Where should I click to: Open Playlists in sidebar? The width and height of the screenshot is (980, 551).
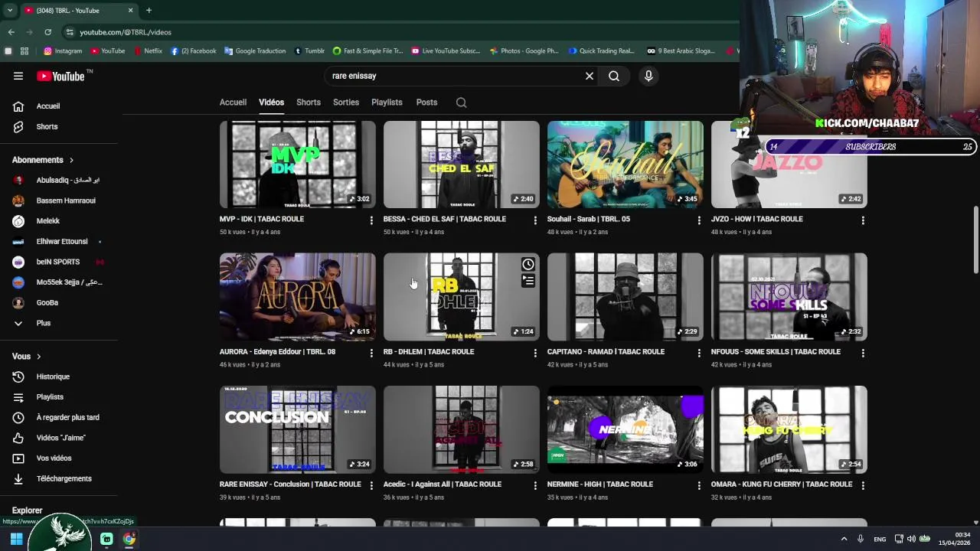[59, 397]
